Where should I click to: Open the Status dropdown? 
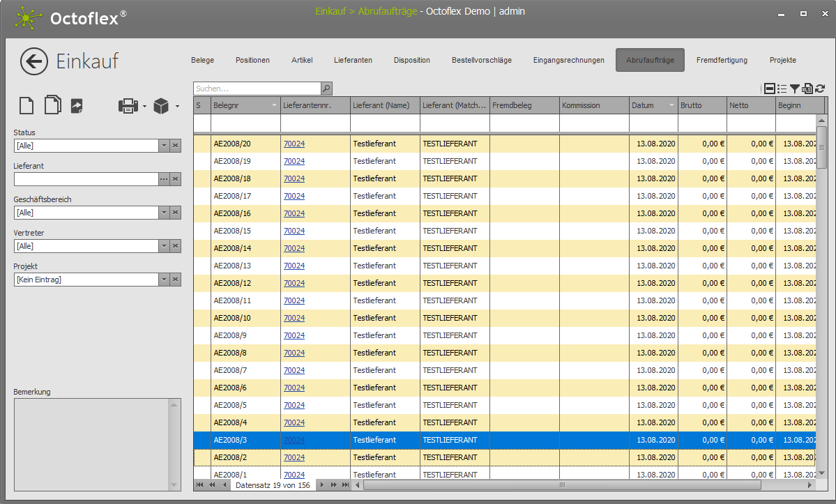pos(164,146)
